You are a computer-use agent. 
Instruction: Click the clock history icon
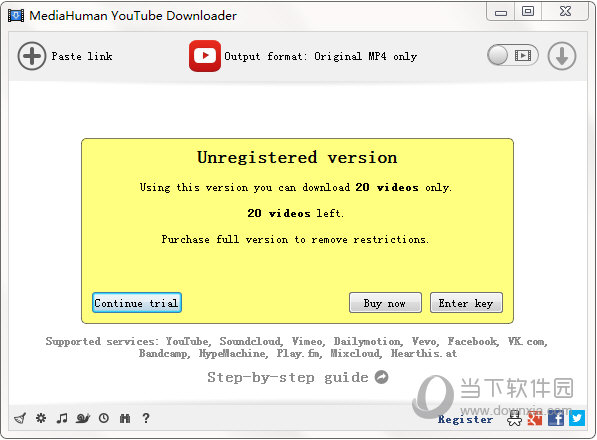(x=104, y=418)
